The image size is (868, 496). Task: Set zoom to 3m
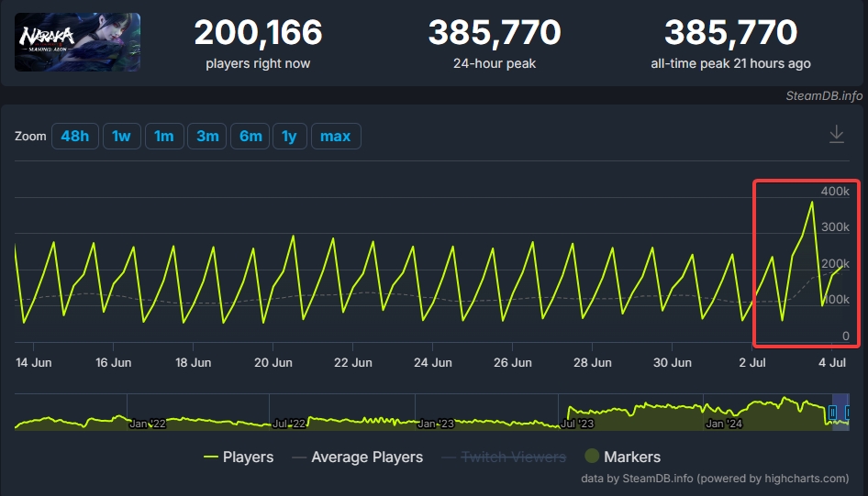point(207,136)
